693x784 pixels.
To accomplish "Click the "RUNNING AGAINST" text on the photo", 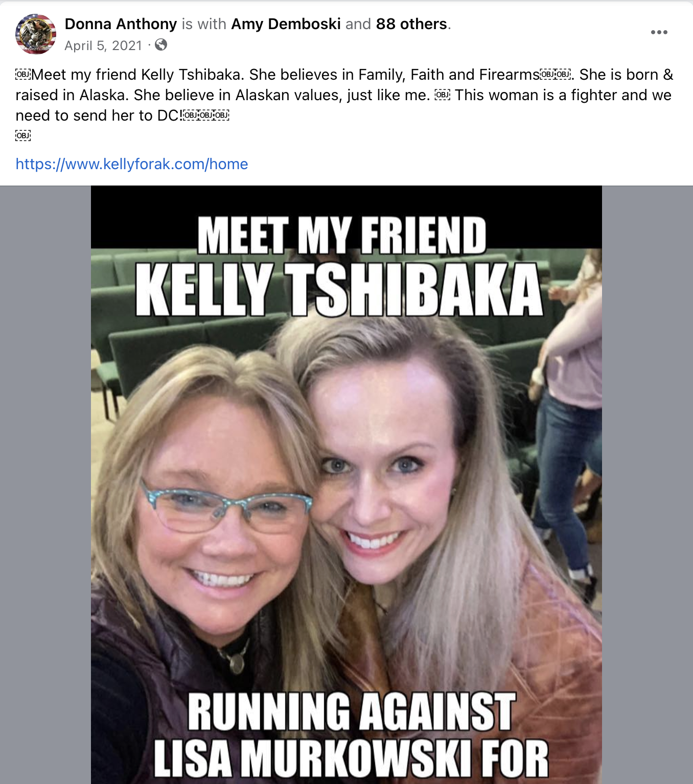I will click(352, 711).
